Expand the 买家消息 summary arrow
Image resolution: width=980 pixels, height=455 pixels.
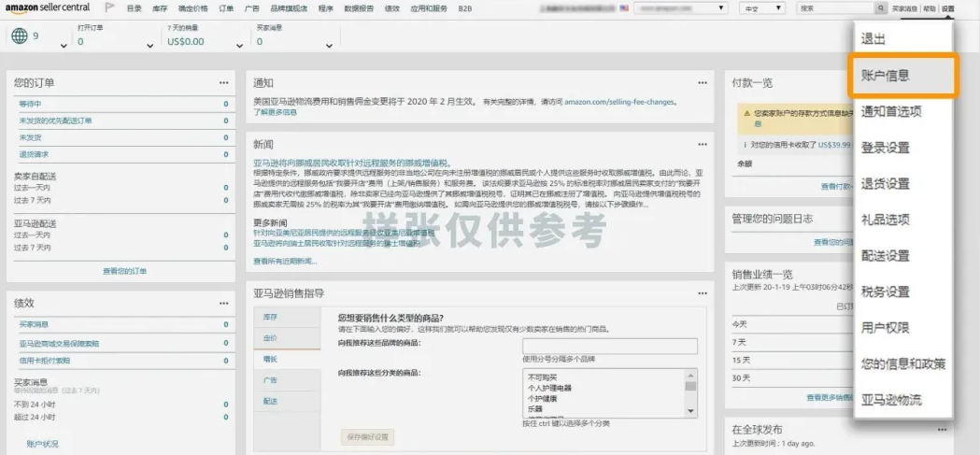click(x=329, y=47)
